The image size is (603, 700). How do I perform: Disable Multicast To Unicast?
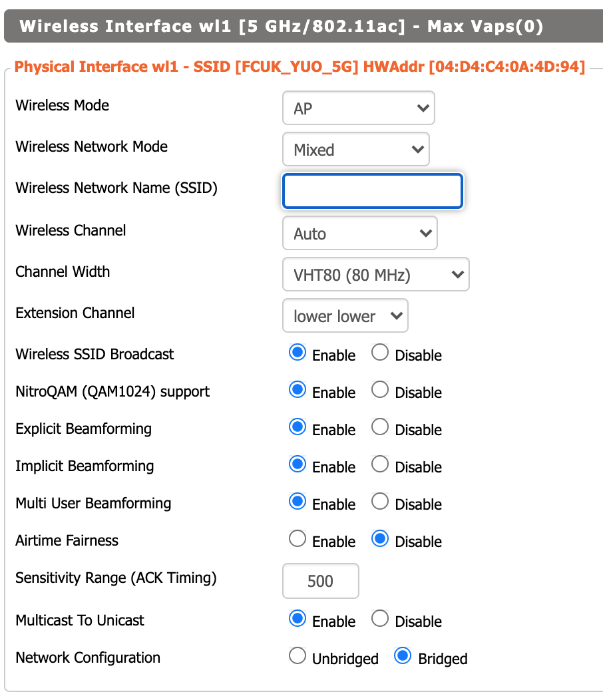[x=380, y=619]
